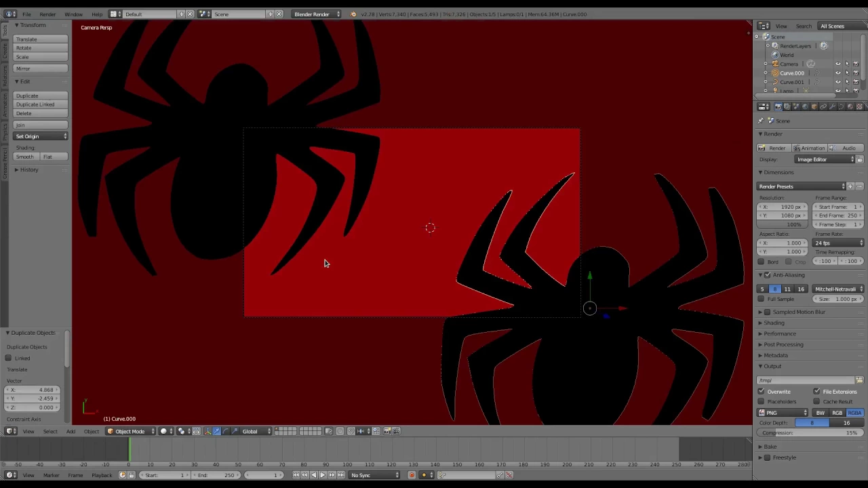The image size is (868, 488).
Task: Open the Add menu in 3D view header
Action: [x=71, y=432]
